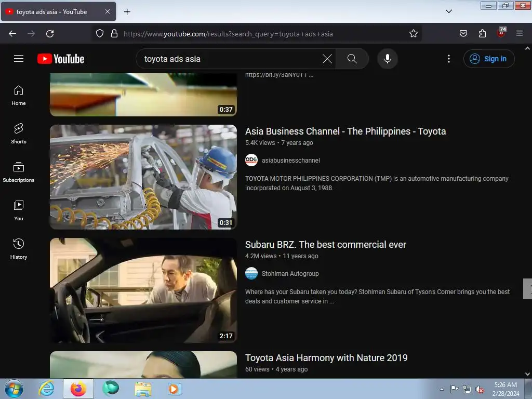Open the Windows Start menu
532x399 pixels.
click(14, 389)
